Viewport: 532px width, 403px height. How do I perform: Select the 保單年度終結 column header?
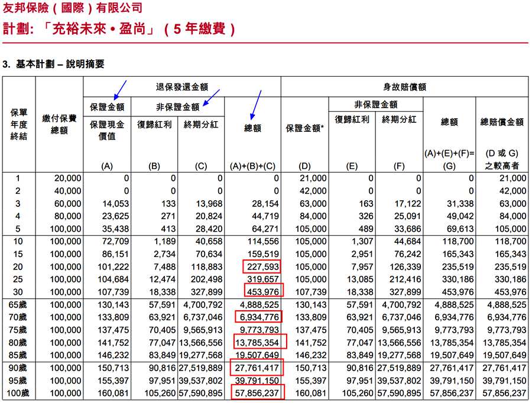tap(19, 124)
